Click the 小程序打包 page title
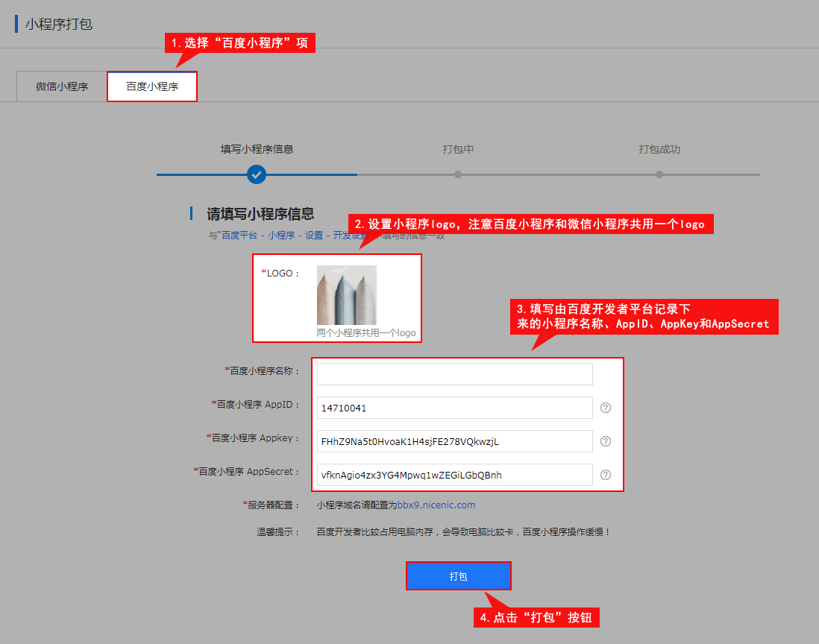This screenshot has height=644, width=819. (x=58, y=24)
